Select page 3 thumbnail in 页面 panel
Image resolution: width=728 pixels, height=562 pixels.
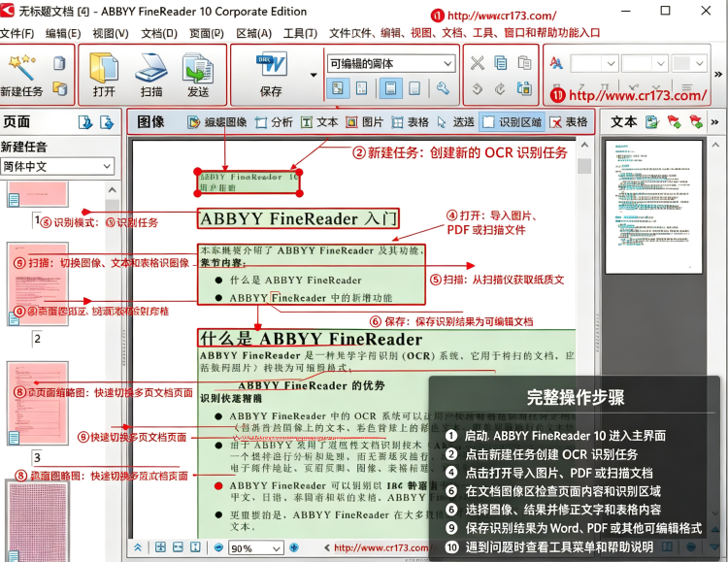[38, 404]
